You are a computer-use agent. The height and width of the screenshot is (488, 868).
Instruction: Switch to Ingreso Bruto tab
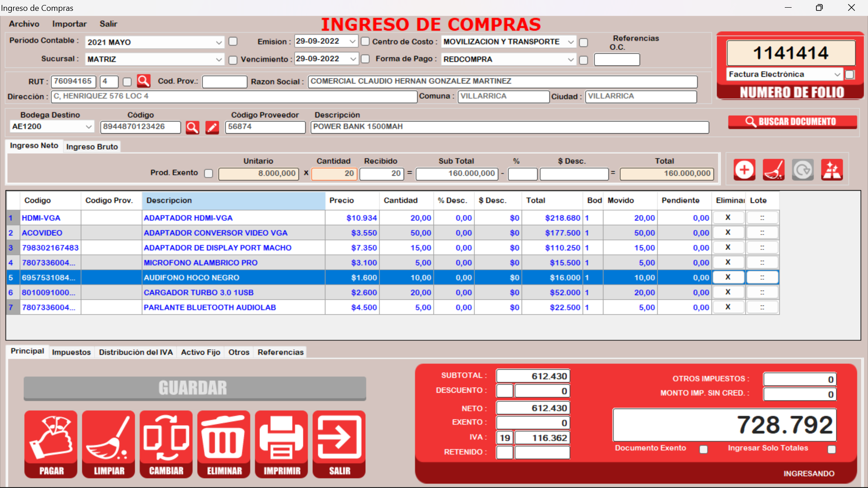pos(92,146)
